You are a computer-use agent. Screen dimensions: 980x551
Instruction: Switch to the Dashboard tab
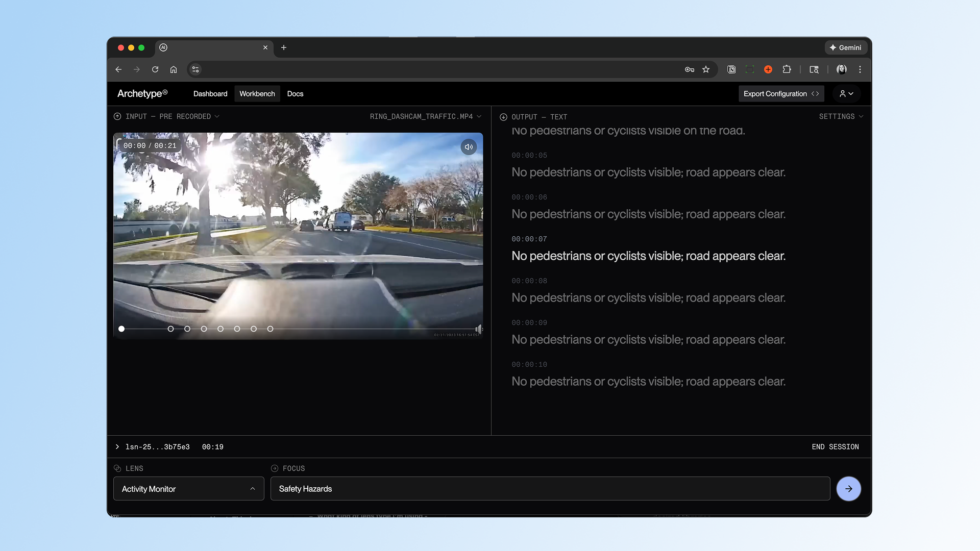[x=210, y=94]
